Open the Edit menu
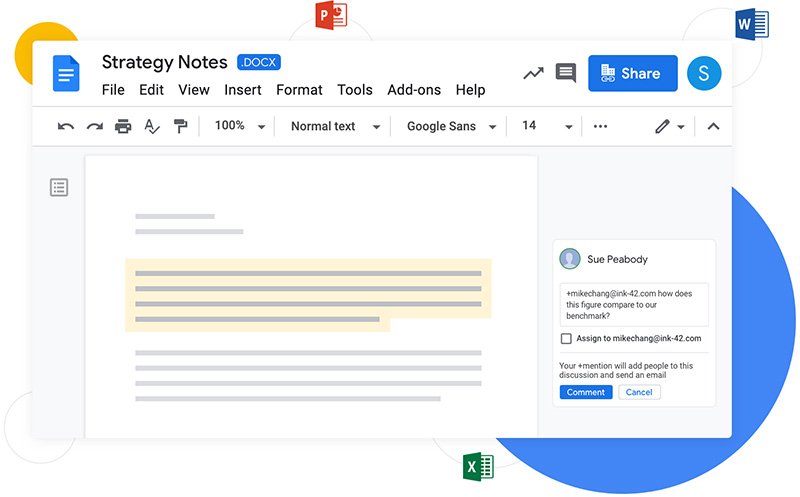Viewport: 800px width, 497px height. coord(152,90)
